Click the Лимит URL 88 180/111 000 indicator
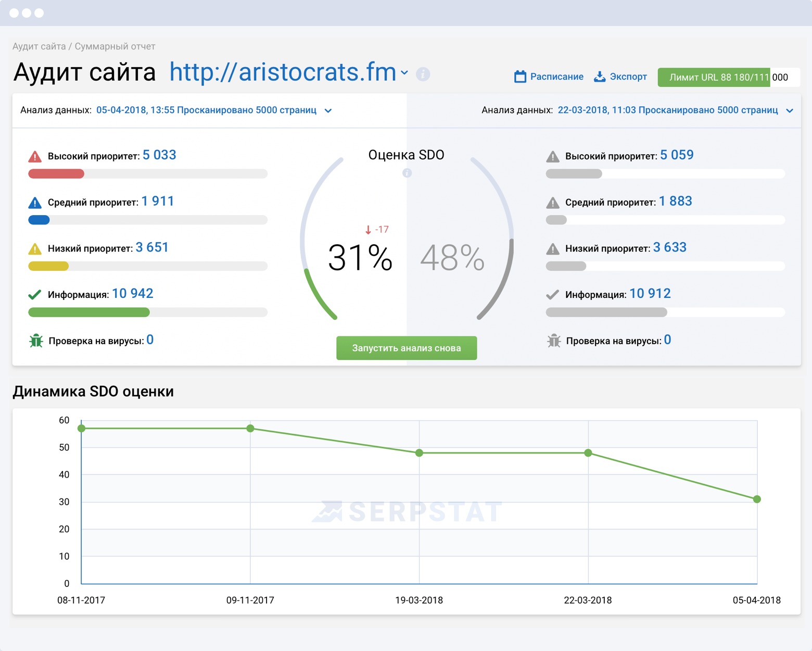Image resolution: width=812 pixels, height=651 pixels. click(x=729, y=77)
